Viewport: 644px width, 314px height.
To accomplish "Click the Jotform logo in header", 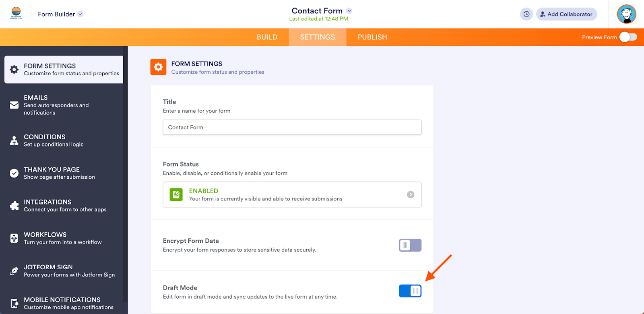I will click(16, 13).
